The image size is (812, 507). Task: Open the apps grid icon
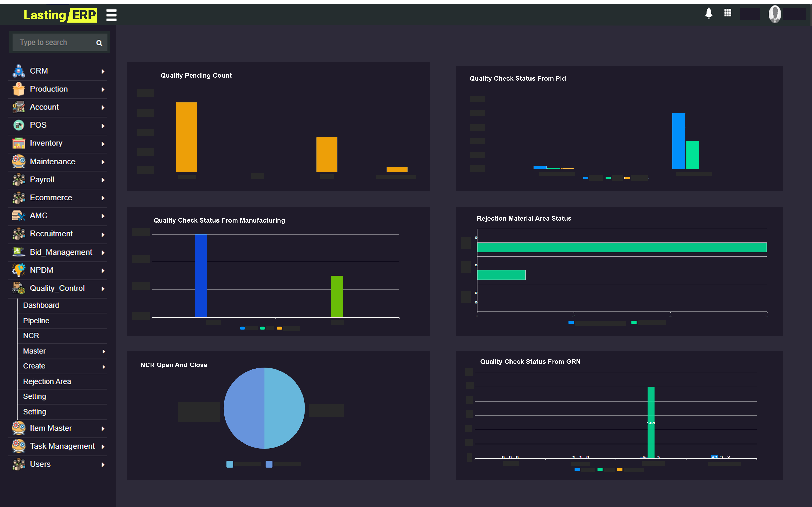[727, 13]
